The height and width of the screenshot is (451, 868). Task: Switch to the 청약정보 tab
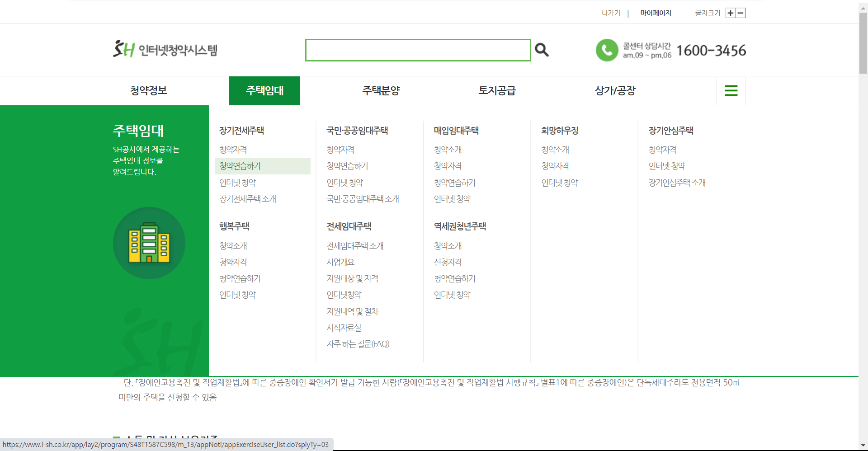tap(149, 90)
